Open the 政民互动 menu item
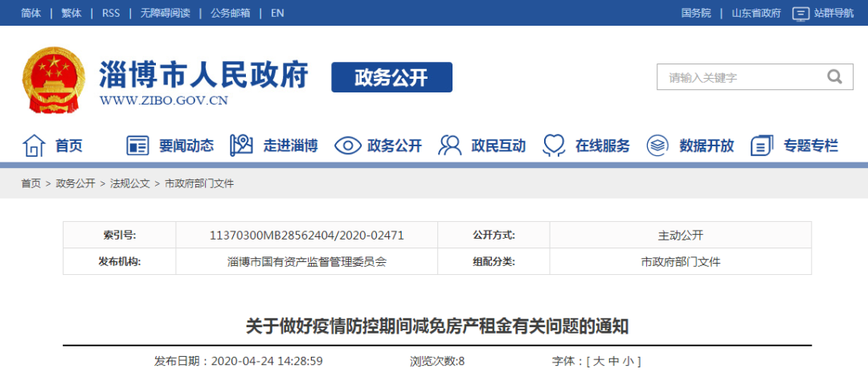Viewport: 868px width, 381px height. point(499,146)
